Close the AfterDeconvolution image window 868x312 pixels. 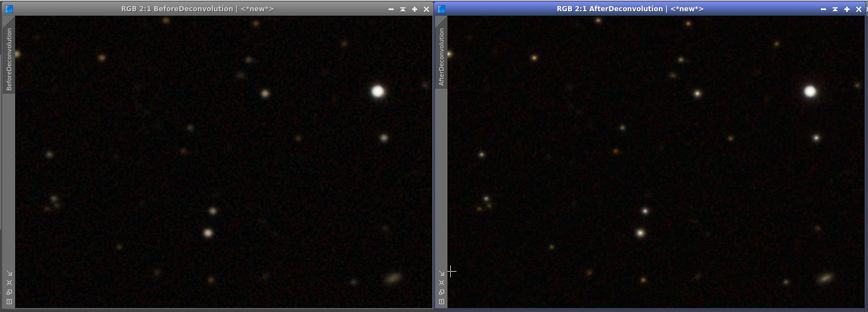(858, 10)
